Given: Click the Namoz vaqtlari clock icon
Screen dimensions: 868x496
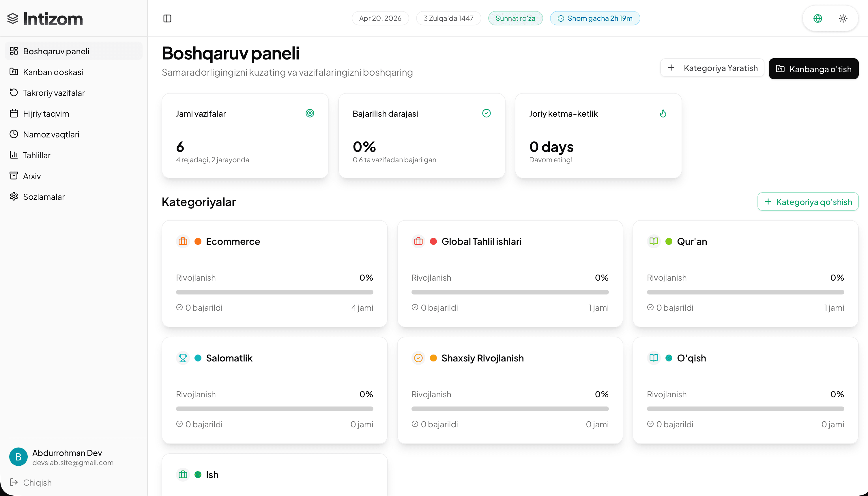Looking at the screenshot, I should (x=14, y=134).
